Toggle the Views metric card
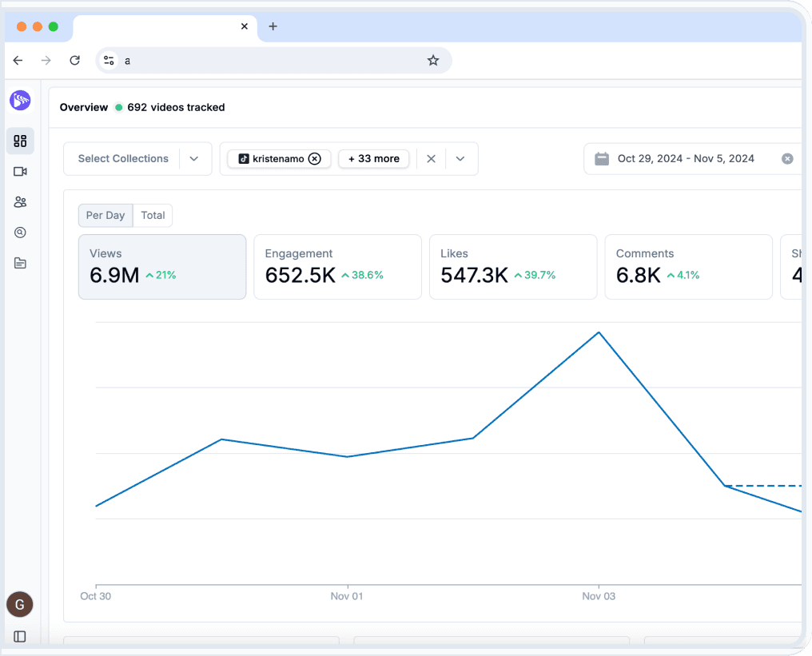Viewport: 812px width, 656px height. [161, 266]
